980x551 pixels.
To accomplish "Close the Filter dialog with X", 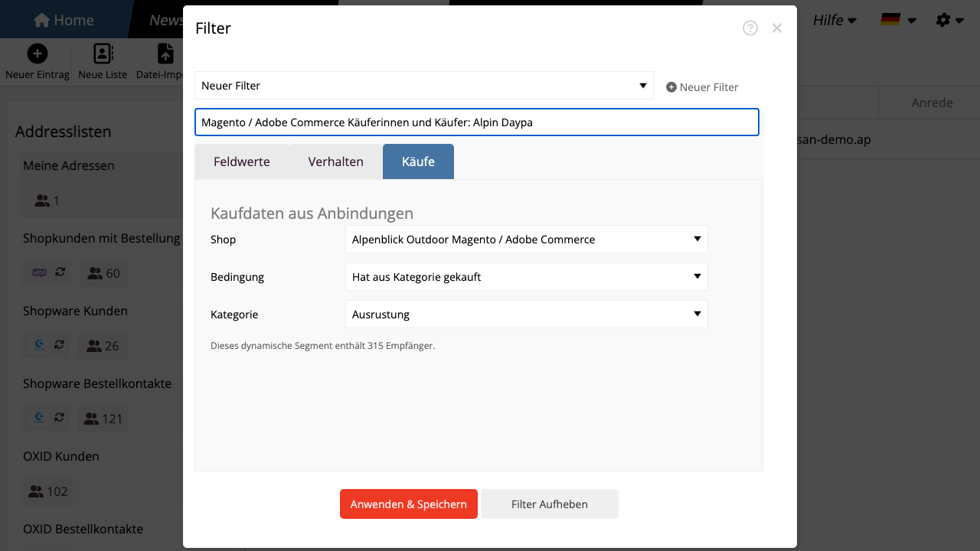I will click(777, 28).
